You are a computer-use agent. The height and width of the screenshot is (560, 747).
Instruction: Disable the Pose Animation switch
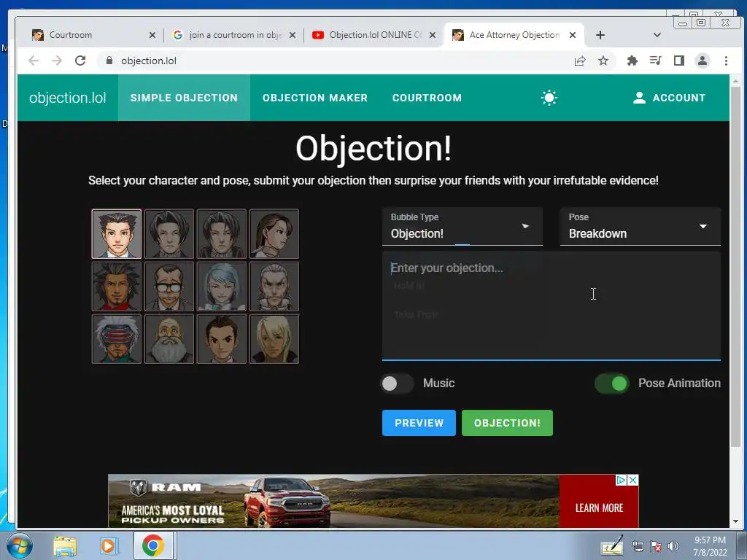pos(612,384)
